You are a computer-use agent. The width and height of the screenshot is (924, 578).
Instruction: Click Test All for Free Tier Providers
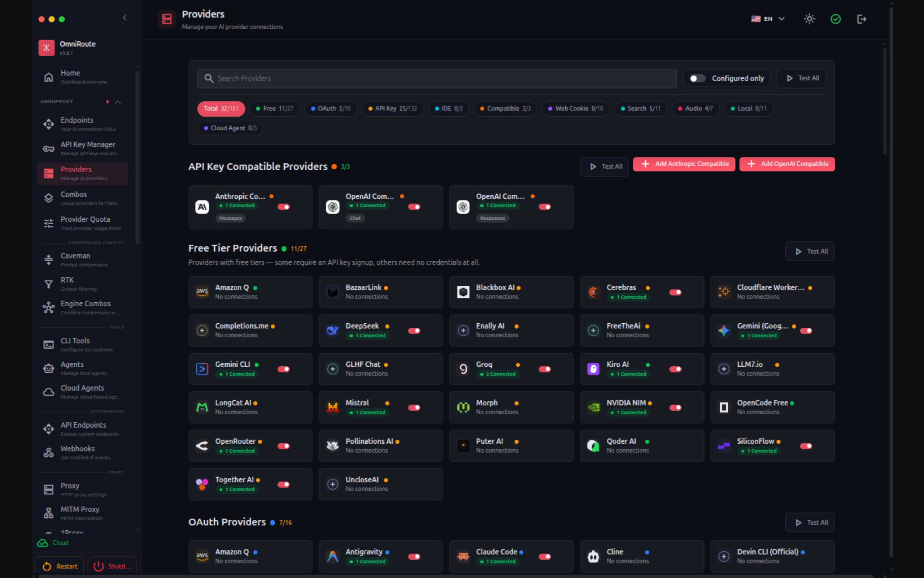(810, 251)
